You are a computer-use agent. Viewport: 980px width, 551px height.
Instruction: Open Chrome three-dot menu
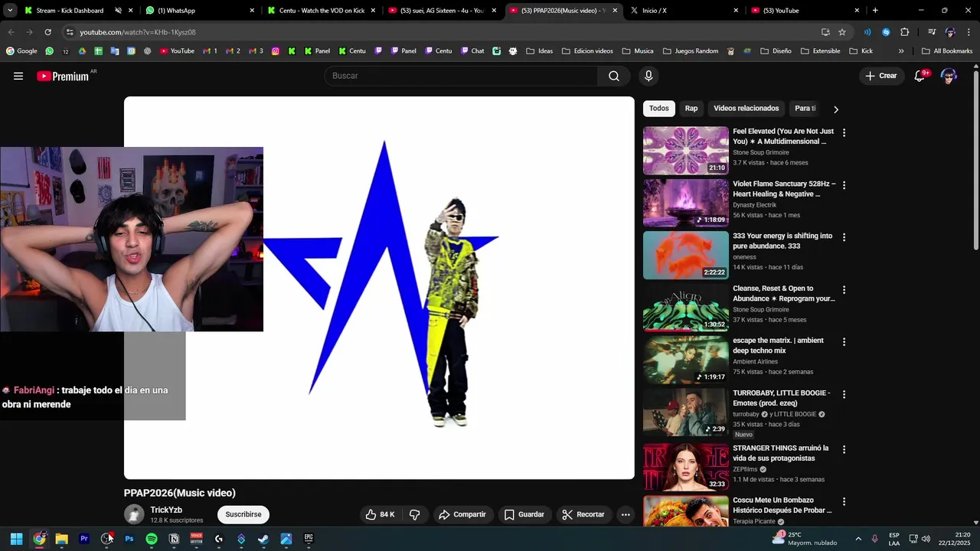[x=969, y=32]
